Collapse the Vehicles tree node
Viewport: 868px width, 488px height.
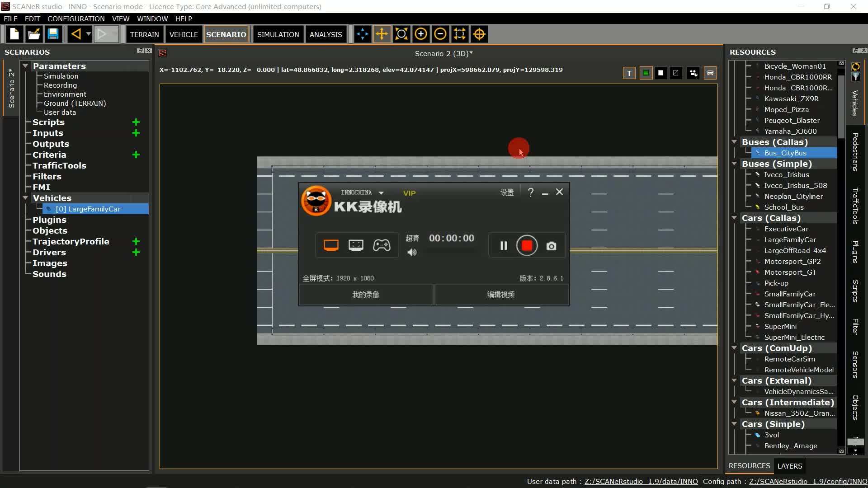(x=26, y=198)
